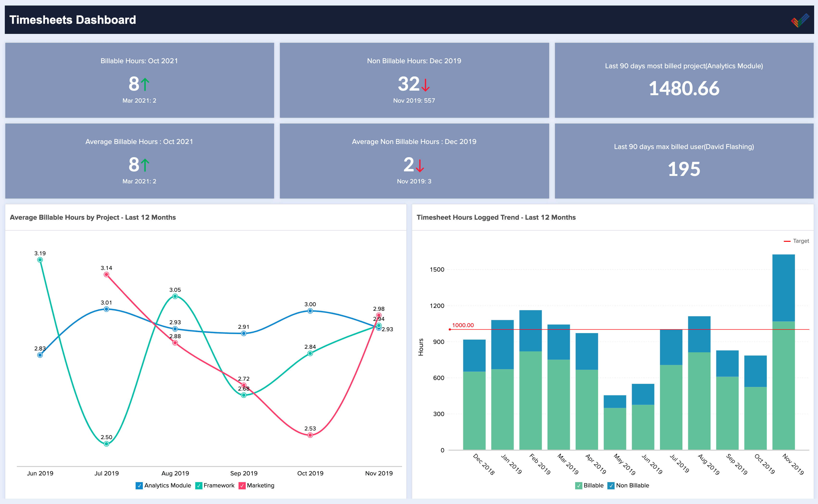
Task: Open Last 90 days most billed project card
Action: click(684, 80)
